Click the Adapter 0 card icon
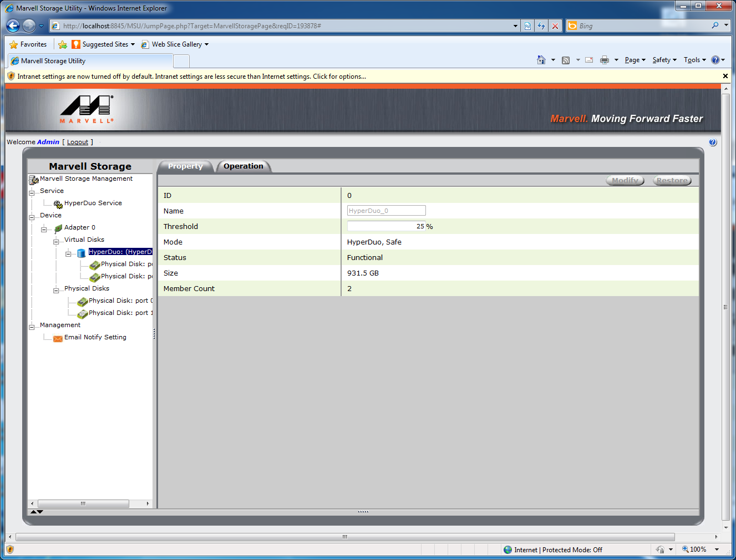Viewport: 736px width, 560px height. click(x=58, y=228)
